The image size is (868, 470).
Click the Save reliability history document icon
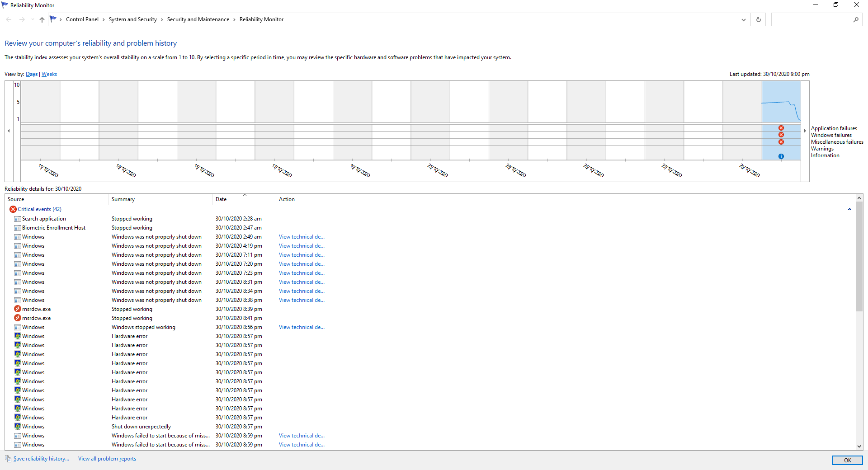coord(8,459)
